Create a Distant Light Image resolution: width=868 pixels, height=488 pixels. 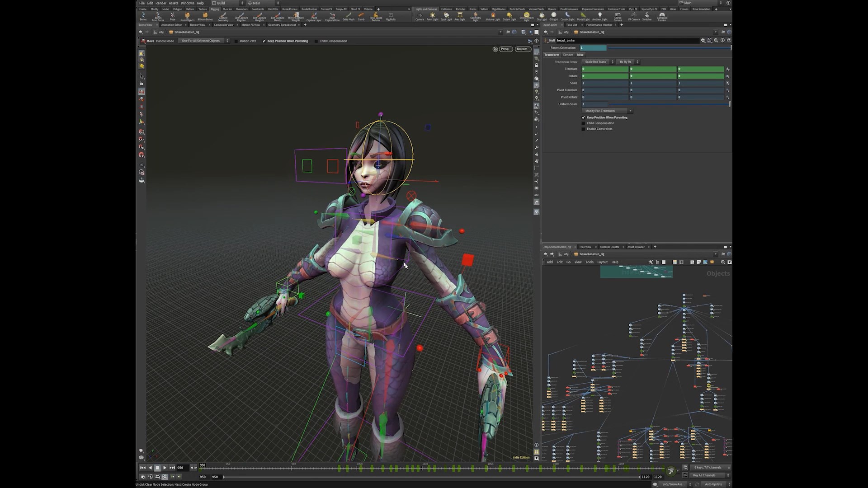(x=509, y=17)
